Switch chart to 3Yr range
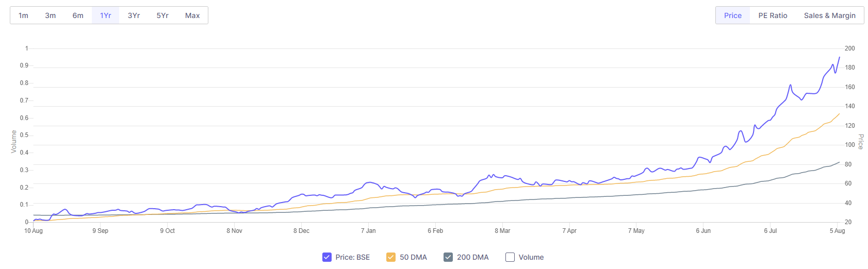The width and height of the screenshot is (868, 269). tap(134, 15)
